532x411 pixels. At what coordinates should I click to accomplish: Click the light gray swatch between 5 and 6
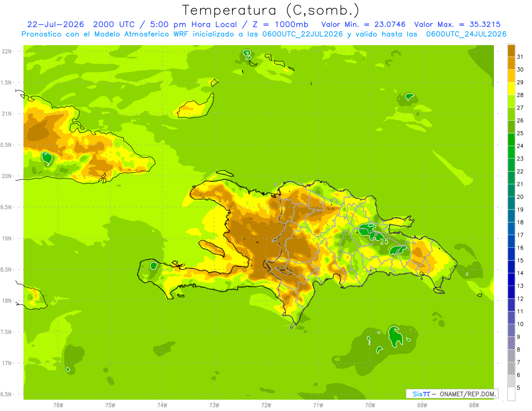point(511,381)
